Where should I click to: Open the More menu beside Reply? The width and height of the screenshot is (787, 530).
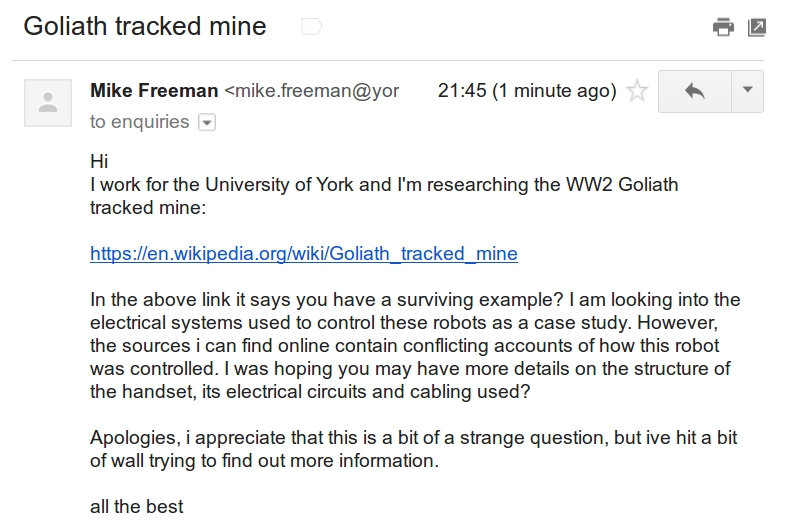(748, 92)
